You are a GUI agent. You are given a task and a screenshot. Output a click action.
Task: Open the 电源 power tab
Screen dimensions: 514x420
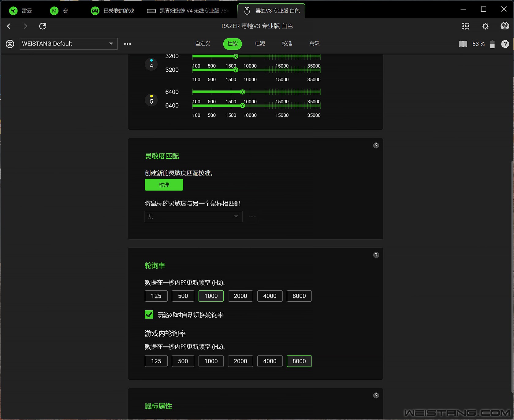point(260,44)
